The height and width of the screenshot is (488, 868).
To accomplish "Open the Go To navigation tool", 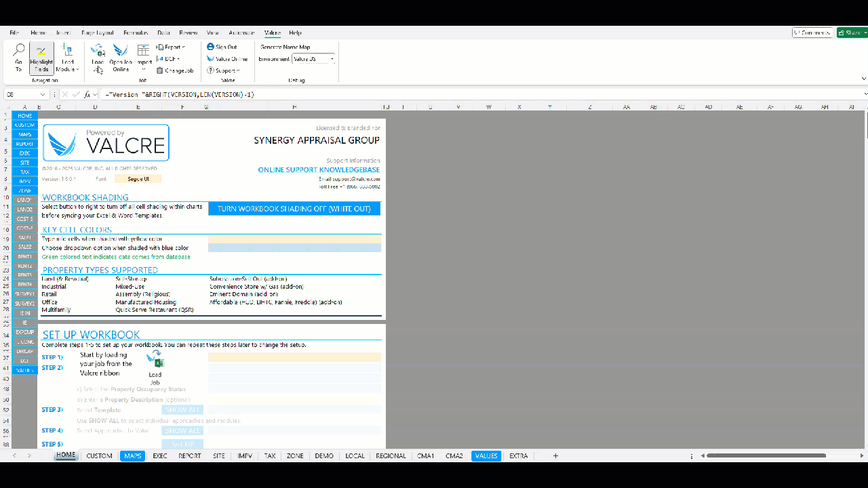I will coord(18,58).
